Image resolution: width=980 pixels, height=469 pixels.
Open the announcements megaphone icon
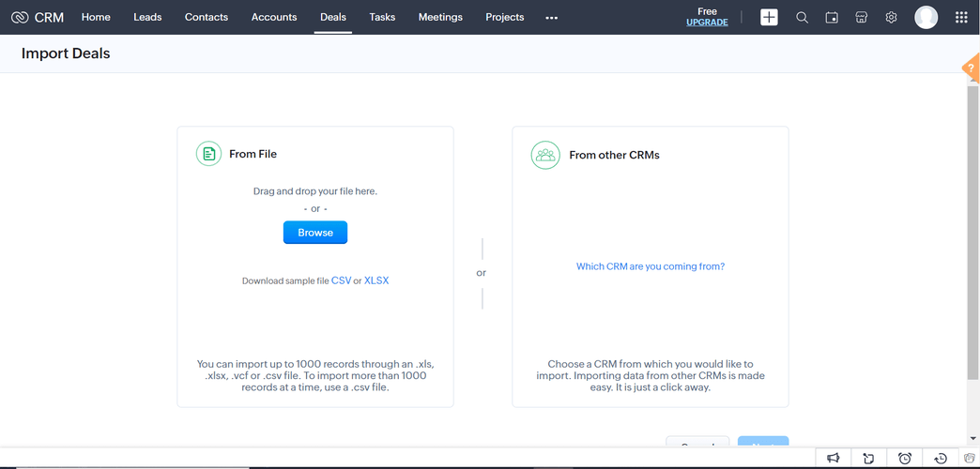tap(833, 459)
